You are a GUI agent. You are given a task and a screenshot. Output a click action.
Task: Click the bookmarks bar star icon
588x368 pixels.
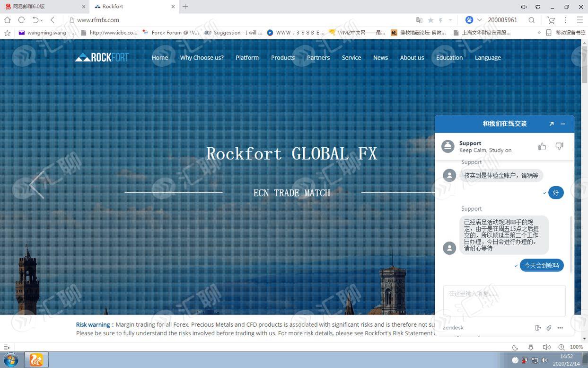(7, 33)
